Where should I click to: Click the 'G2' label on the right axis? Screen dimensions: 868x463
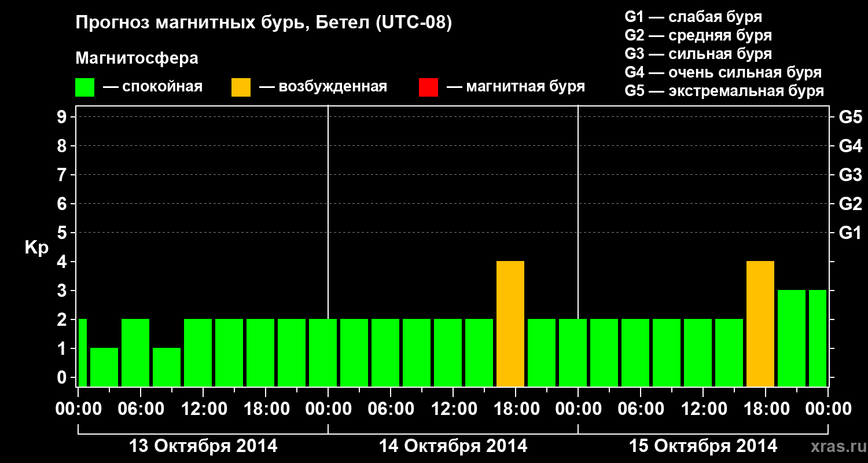851,204
